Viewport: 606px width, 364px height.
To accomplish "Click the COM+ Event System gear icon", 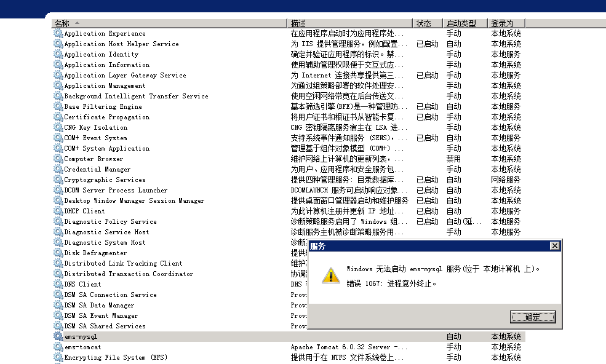I will [58, 138].
